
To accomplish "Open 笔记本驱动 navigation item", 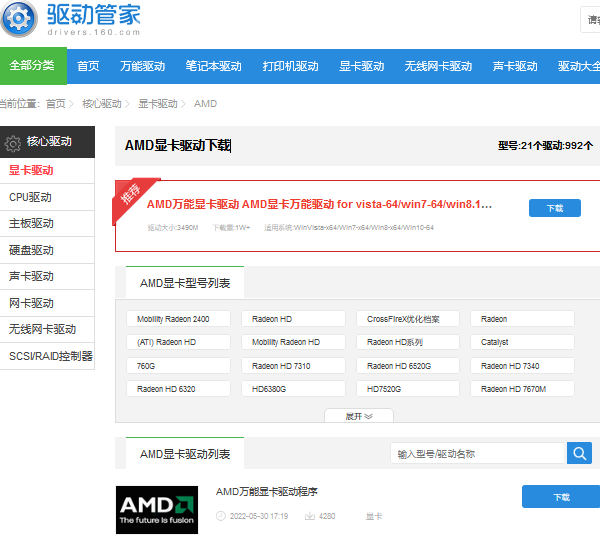I will tap(214, 66).
